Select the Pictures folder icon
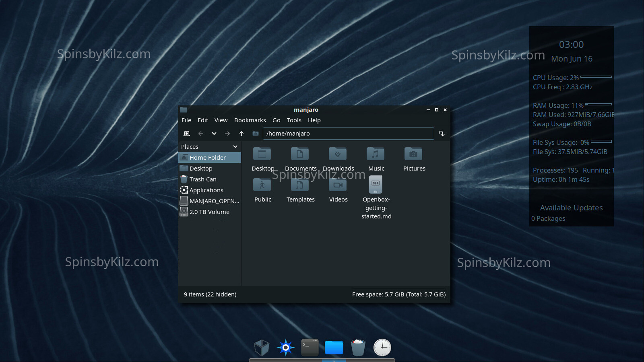Viewport: 644px width, 362px height. pos(413,154)
